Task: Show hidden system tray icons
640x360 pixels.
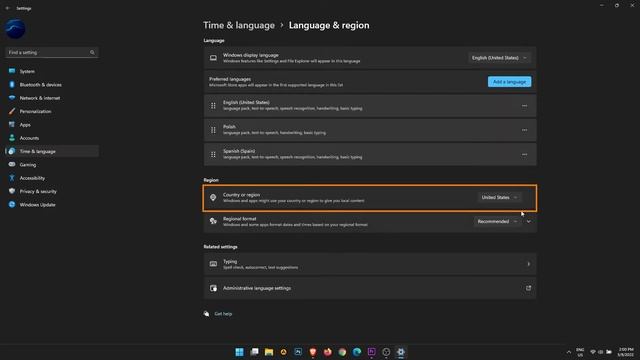Action: click(569, 352)
